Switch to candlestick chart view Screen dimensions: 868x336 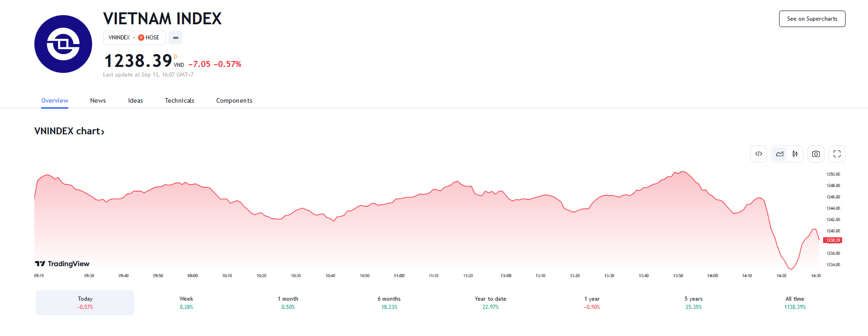pos(795,154)
